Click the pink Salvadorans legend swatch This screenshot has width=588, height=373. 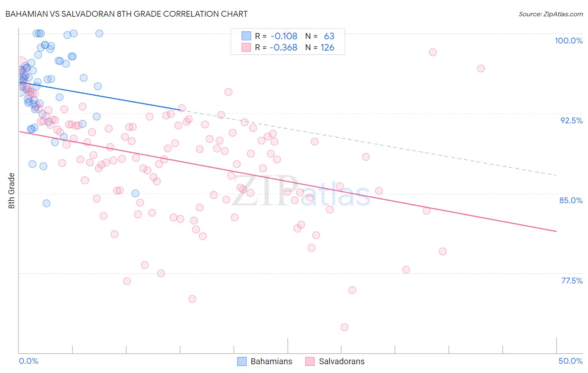(310, 361)
